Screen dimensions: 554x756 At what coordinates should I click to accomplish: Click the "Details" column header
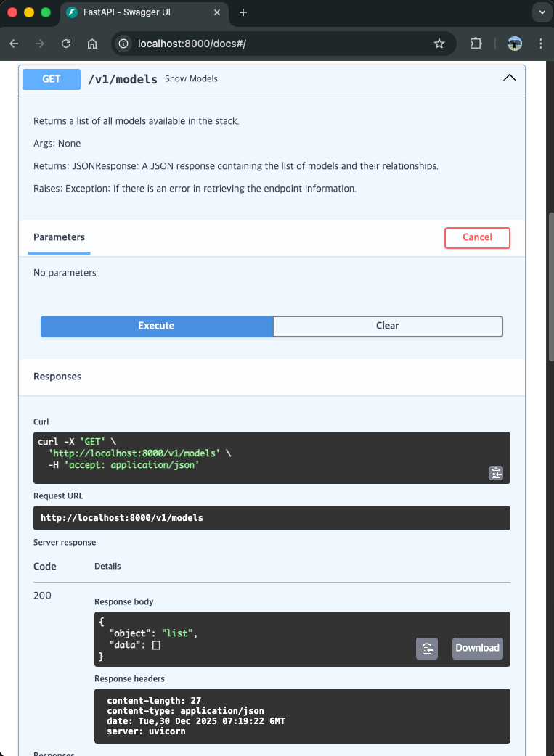coord(107,566)
